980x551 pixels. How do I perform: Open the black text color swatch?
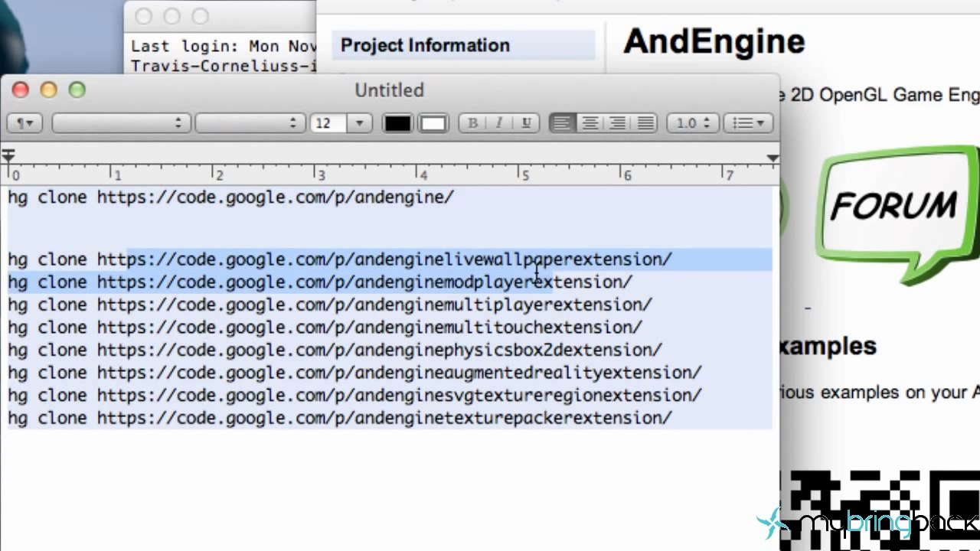[x=397, y=123]
